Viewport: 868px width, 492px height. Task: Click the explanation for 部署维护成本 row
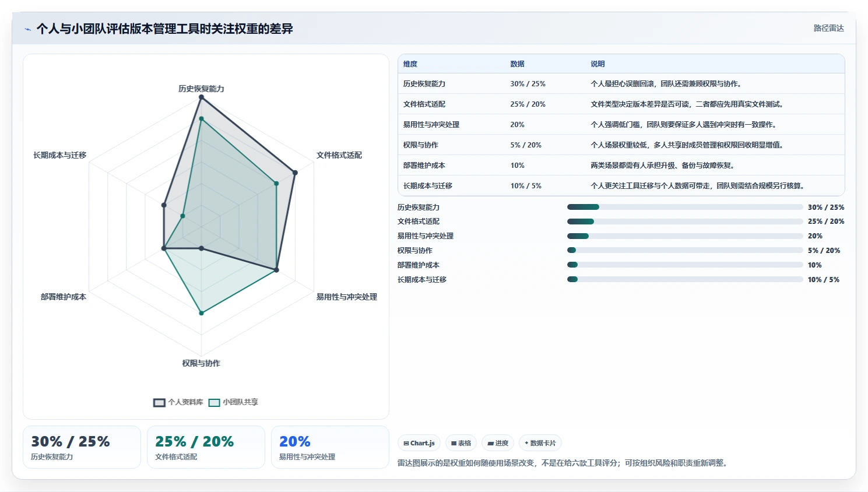point(663,166)
